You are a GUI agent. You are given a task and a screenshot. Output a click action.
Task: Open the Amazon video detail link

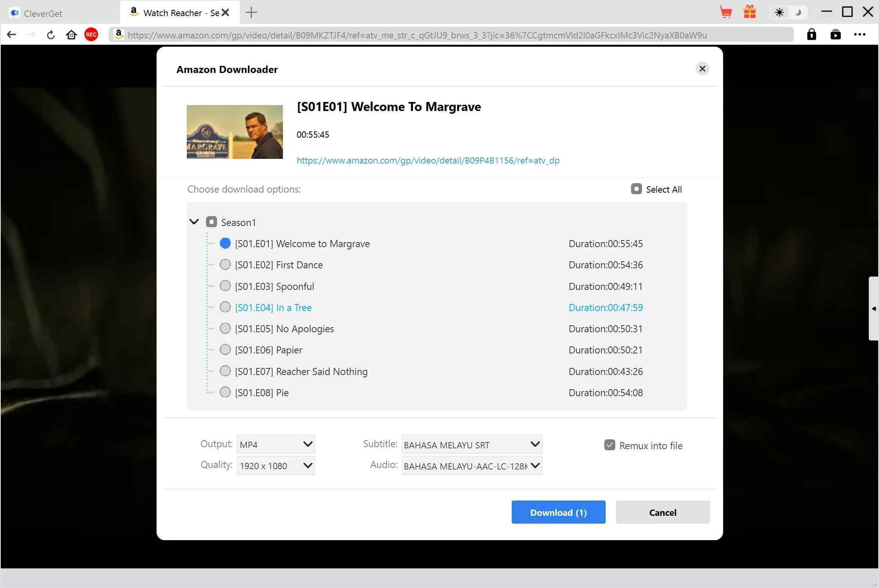point(428,160)
